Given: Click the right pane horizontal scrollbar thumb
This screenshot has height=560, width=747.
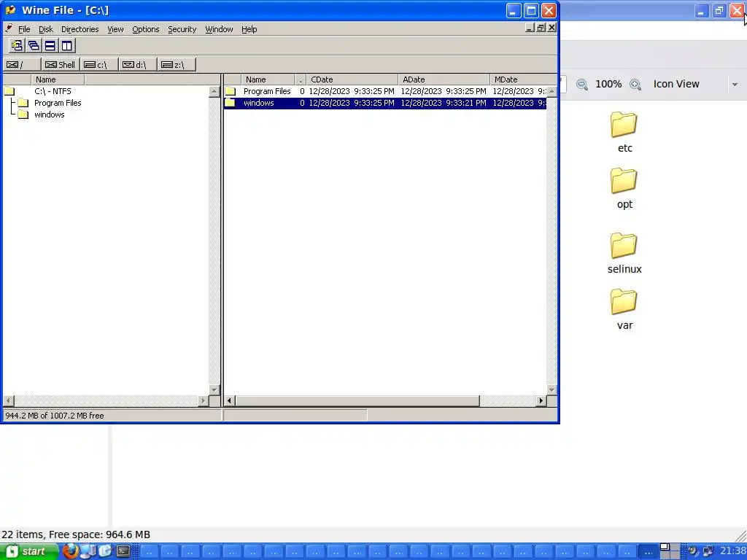Looking at the screenshot, I should tap(357, 401).
